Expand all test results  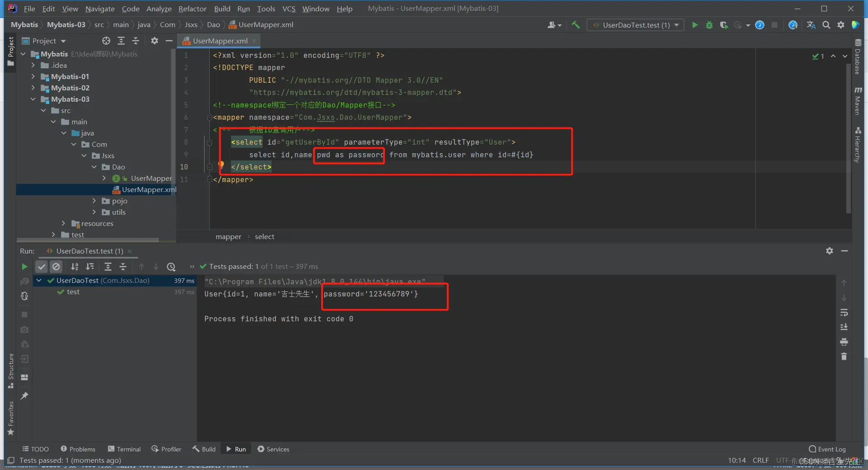pos(108,267)
